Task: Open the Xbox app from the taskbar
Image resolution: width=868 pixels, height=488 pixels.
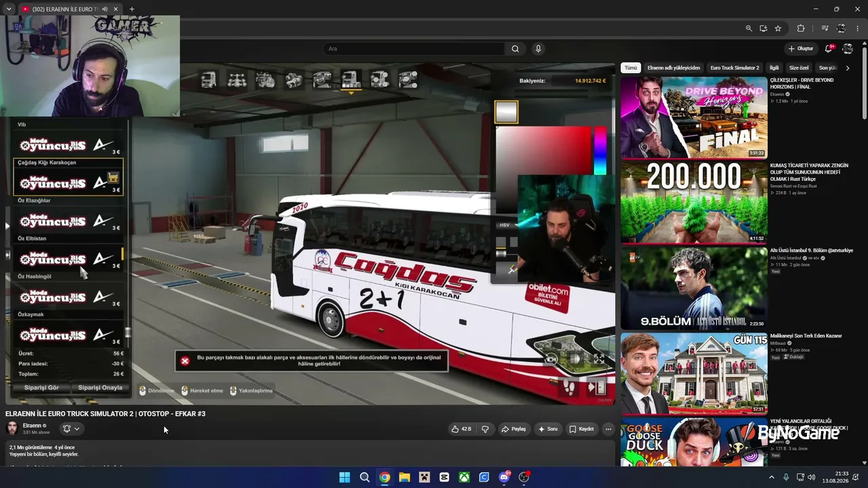Action: 464,477
